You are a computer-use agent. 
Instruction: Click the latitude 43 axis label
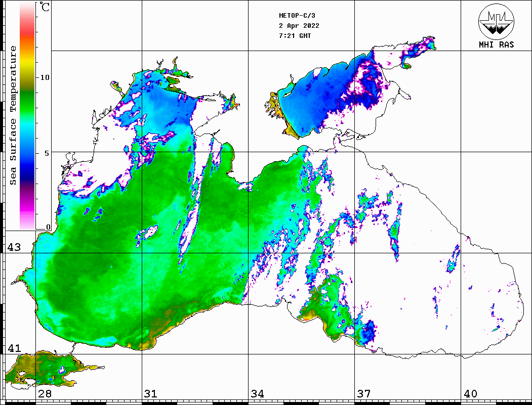tap(14, 247)
